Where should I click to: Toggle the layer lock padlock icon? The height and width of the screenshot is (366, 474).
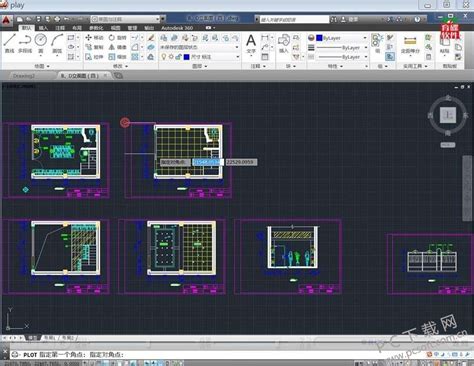(x=178, y=57)
